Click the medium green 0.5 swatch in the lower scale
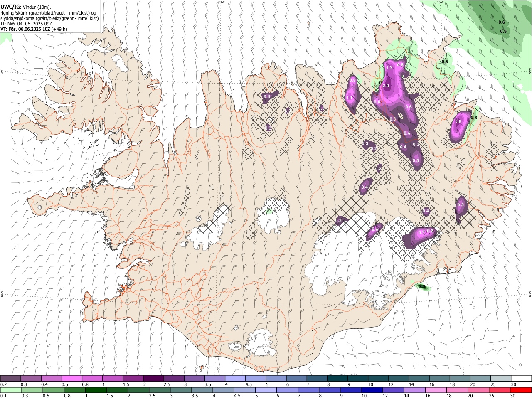This screenshot has height=399, width=532. coord(53,390)
